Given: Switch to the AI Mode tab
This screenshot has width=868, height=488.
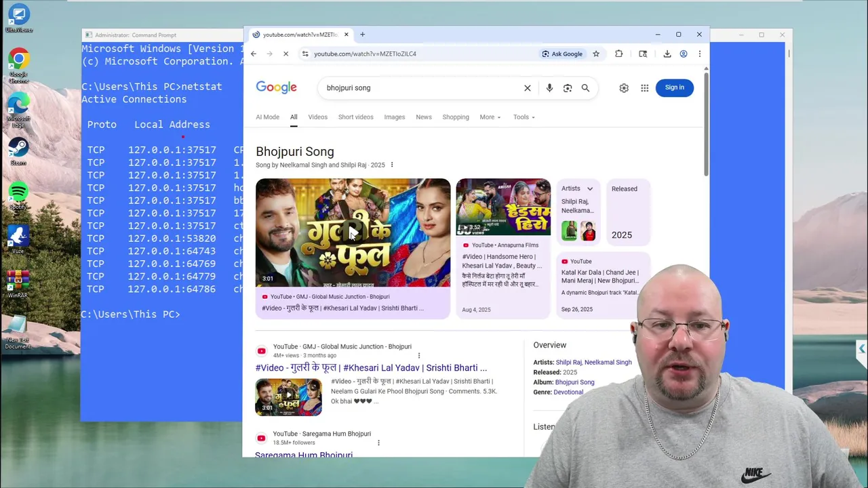Looking at the screenshot, I should pyautogui.click(x=267, y=117).
